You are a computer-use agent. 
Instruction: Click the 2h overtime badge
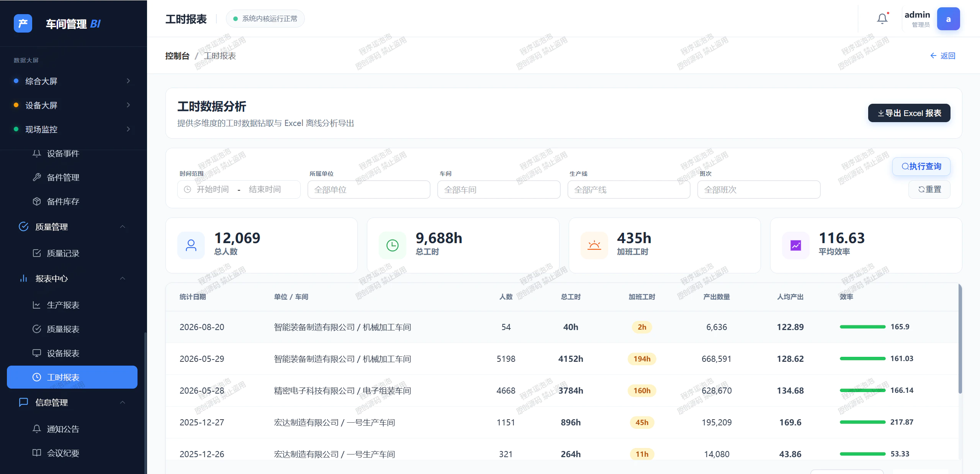click(642, 327)
